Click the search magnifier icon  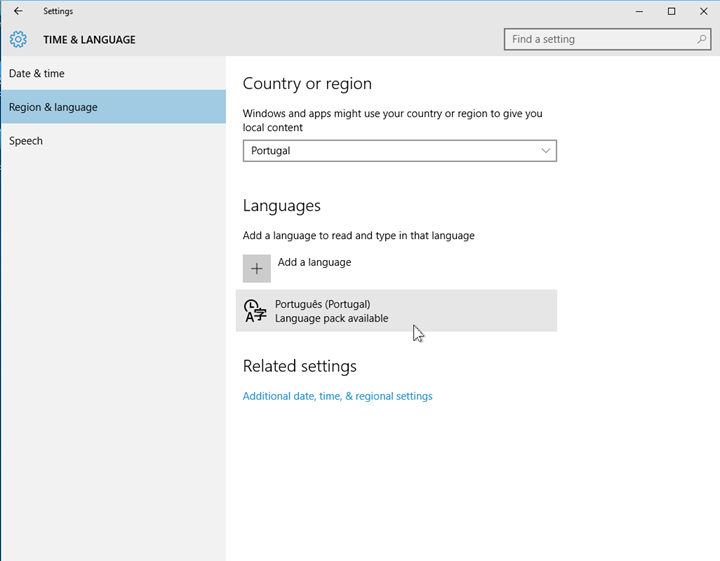pyautogui.click(x=701, y=39)
